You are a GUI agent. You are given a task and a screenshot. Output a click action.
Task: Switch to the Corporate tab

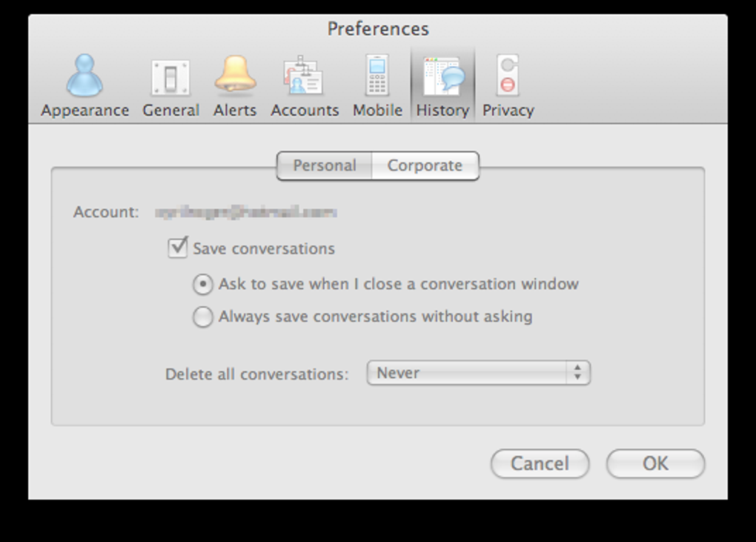click(x=425, y=165)
